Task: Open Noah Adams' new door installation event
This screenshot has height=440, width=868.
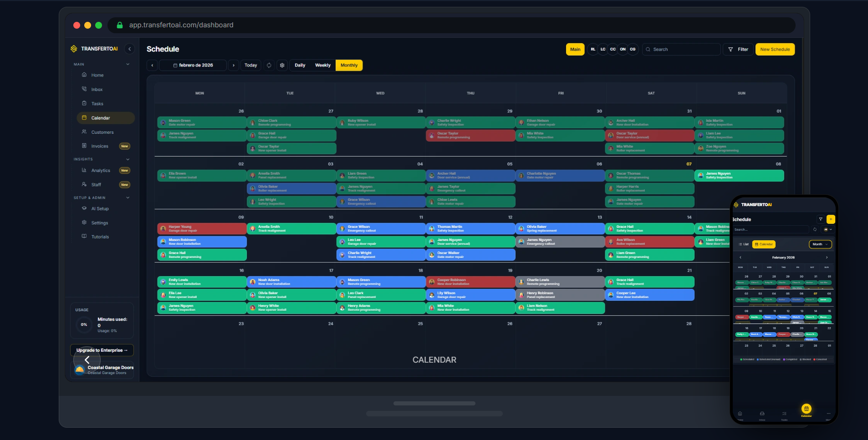Action: (291, 282)
